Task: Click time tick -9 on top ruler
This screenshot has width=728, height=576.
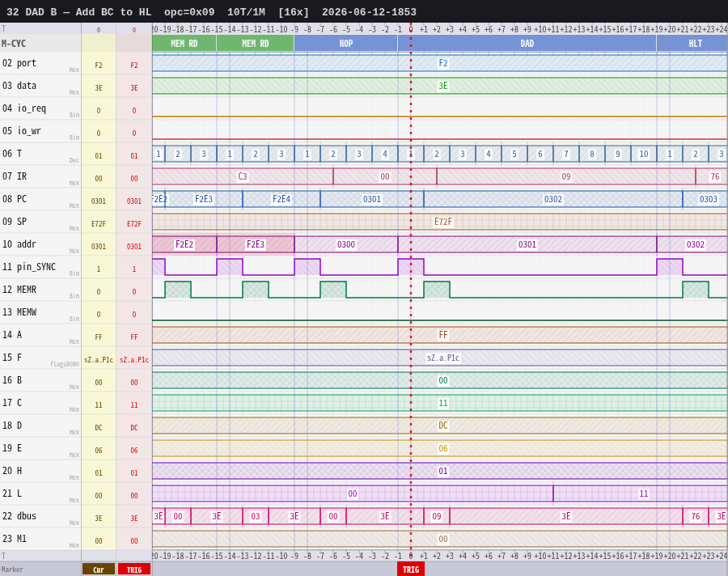Action: tap(294, 29)
